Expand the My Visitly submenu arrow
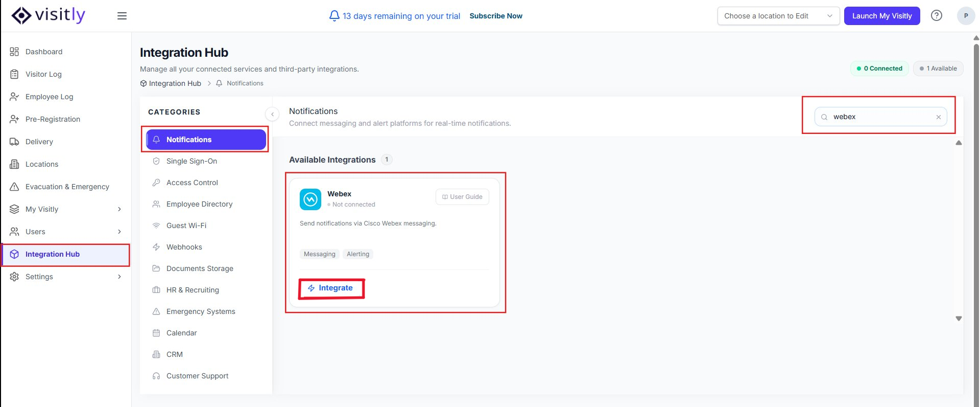The width and height of the screenshot is (980, 407). 119,209
